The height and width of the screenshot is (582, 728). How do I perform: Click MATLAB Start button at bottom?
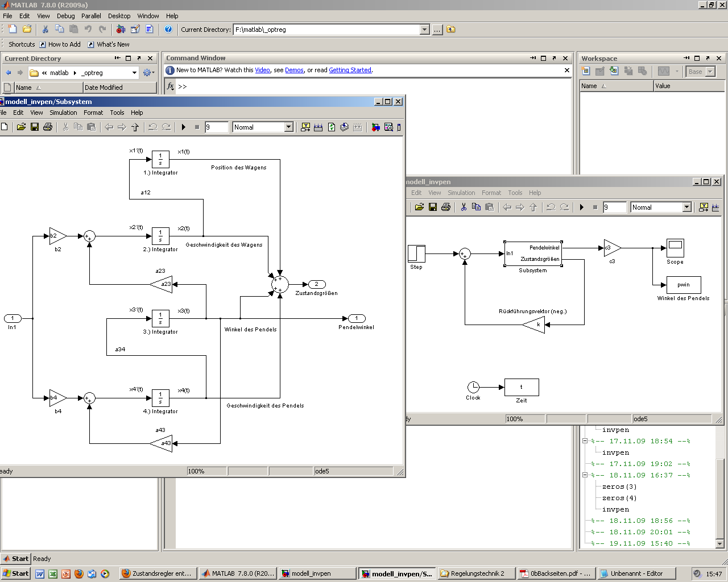click(x=15, y=559)
